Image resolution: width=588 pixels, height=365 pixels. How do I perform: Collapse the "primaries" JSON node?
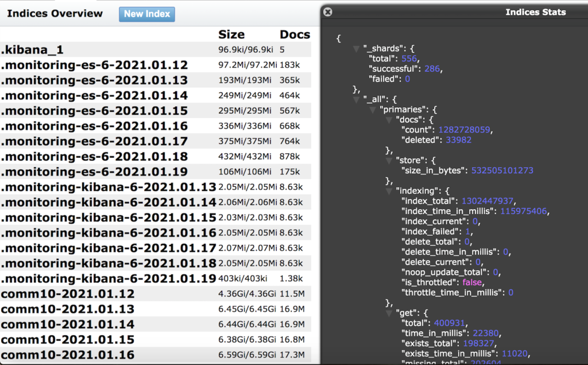click(373, 110)
